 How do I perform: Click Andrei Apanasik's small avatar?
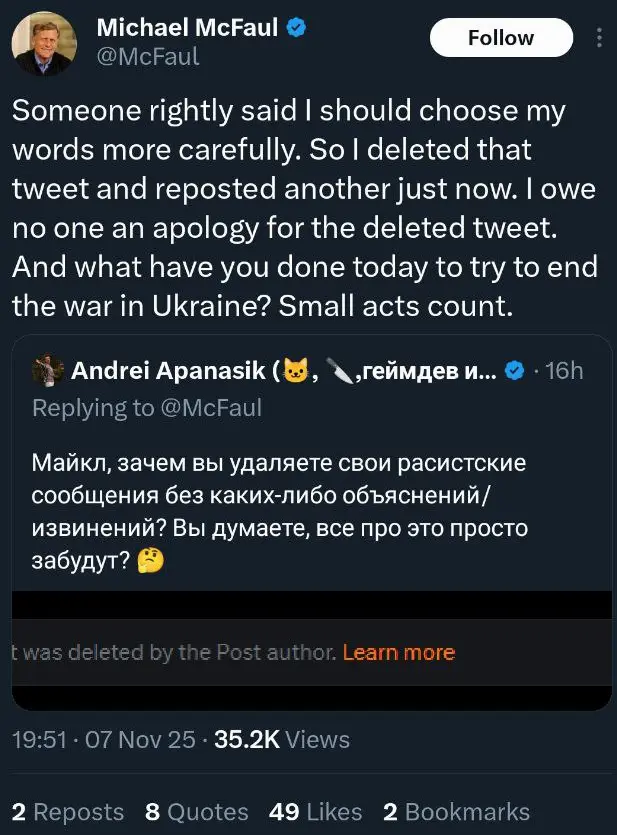click(46, 372)
